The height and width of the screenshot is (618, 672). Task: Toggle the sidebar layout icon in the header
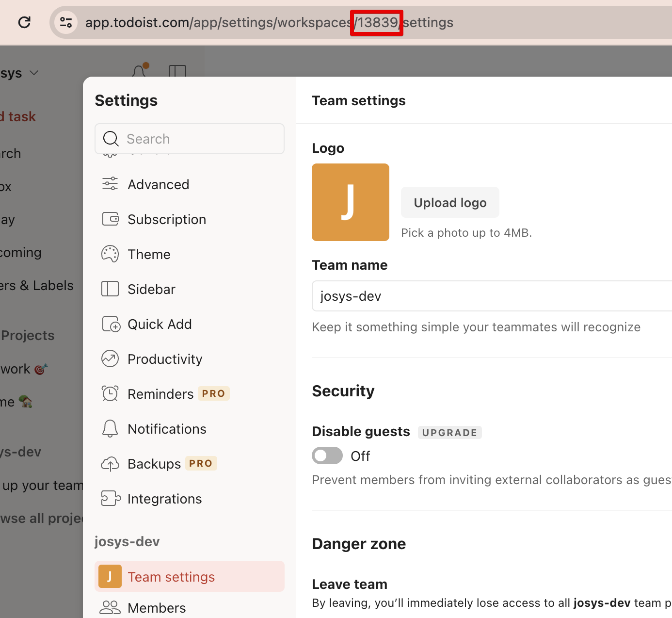pos(177,72)
